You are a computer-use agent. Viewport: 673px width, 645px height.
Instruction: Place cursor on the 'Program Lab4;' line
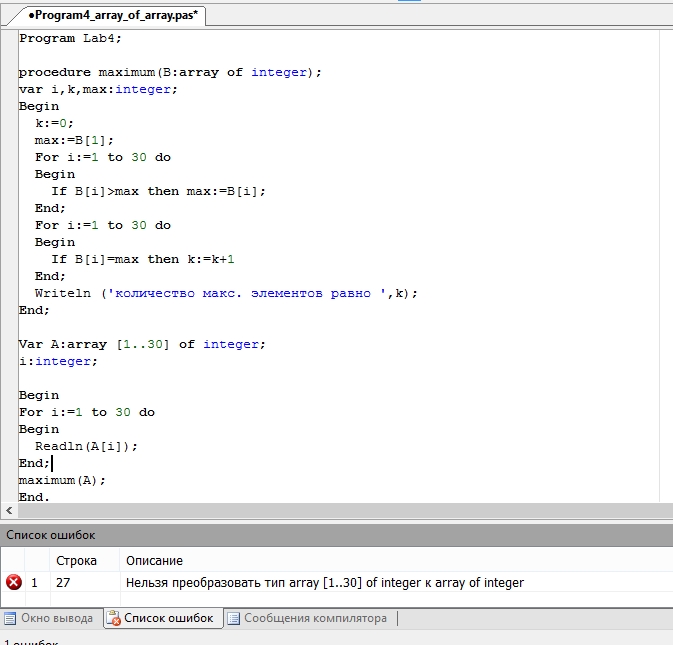pyautogui.click(x=70, y=38)
